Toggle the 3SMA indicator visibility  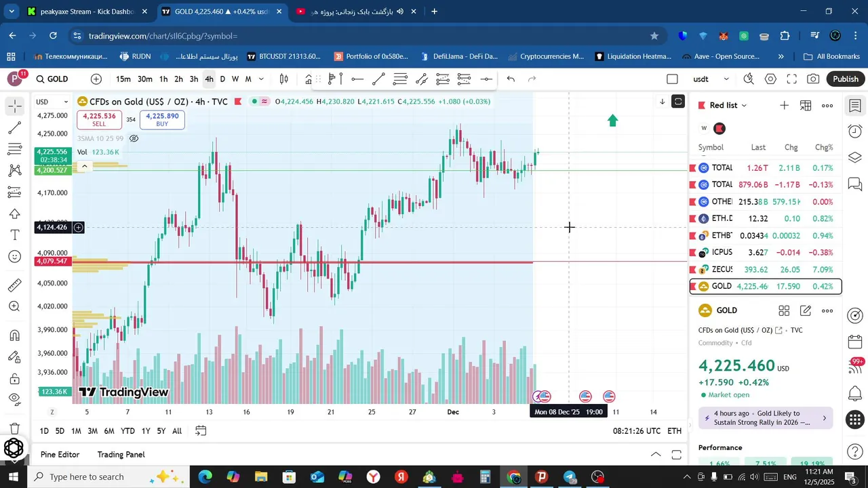pyautogui.click(x=134, y=138)
